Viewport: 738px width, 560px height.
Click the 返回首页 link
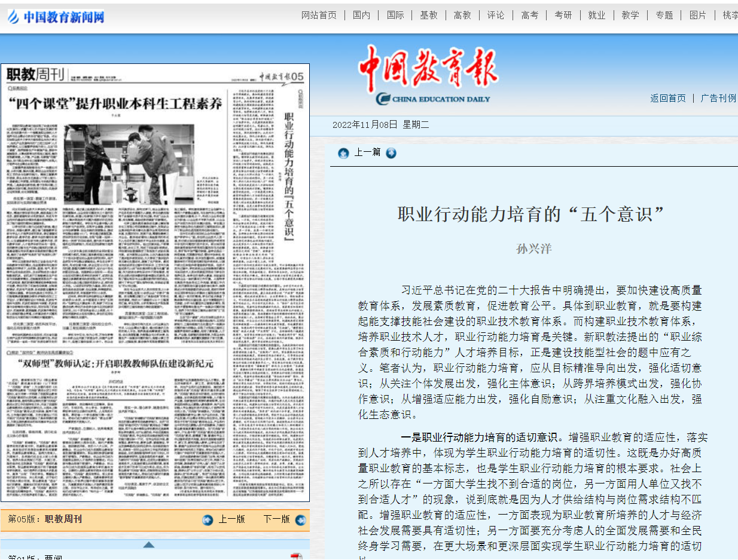pyautogui.click(x=668, y=99)
